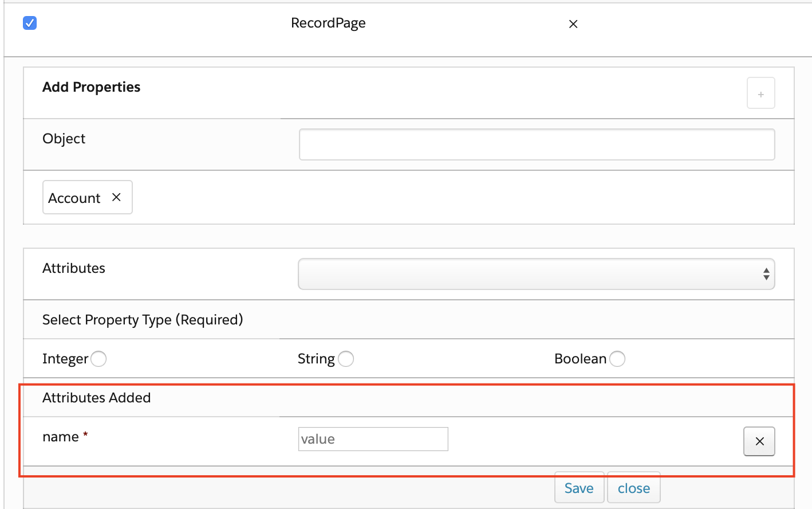Click the Attributes Added label

[97, 398]
